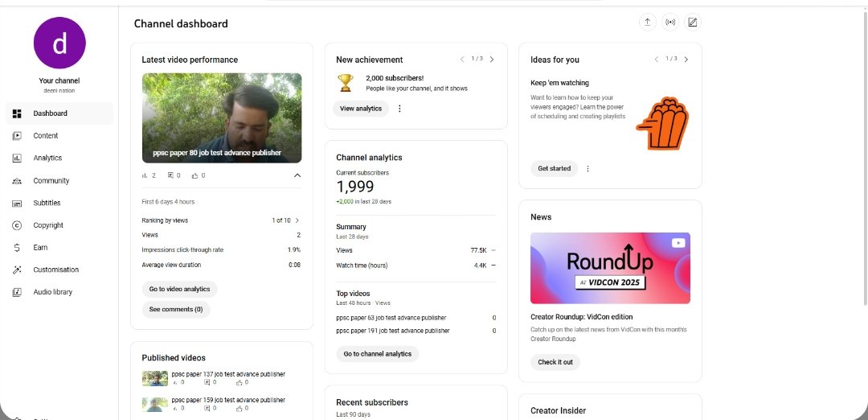
Task: Collapse latest video performance details chevron
Action: (297, 175)
